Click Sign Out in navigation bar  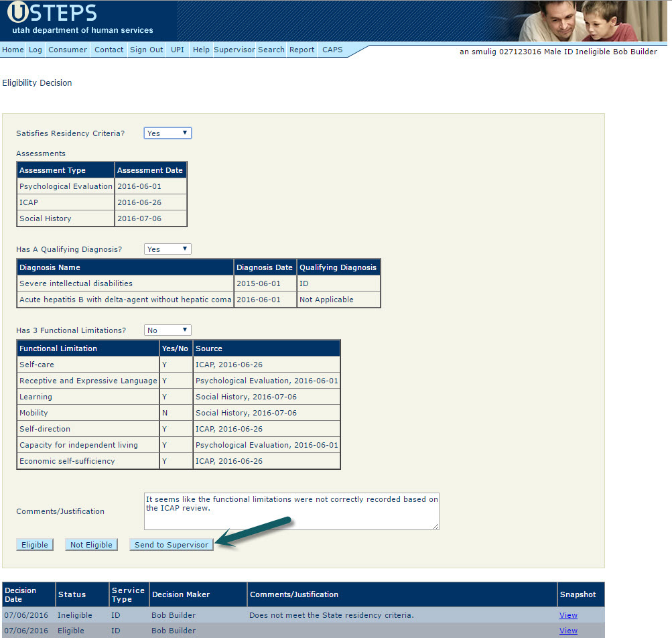tap(147, 50)
